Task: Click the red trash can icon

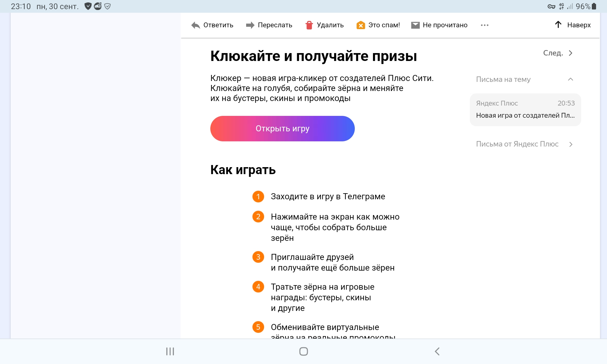Action: [309, 25]
